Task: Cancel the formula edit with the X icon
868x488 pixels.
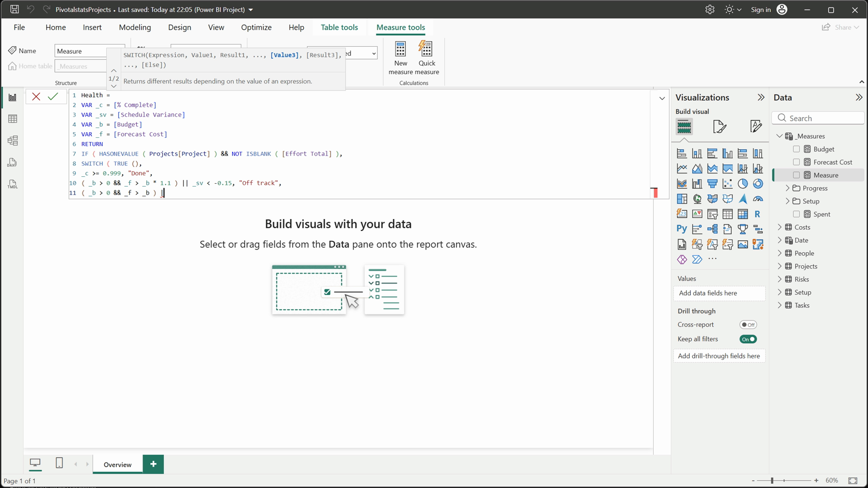Action: (36, 97)
